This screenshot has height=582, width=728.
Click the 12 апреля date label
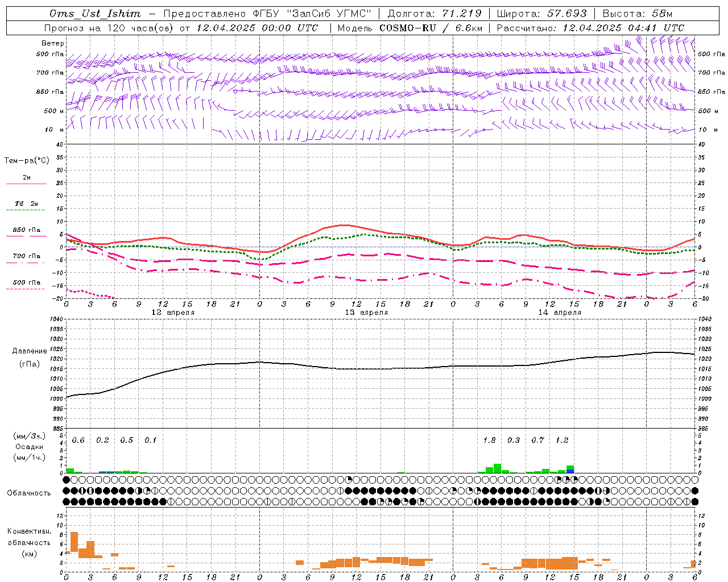point(173,313)
